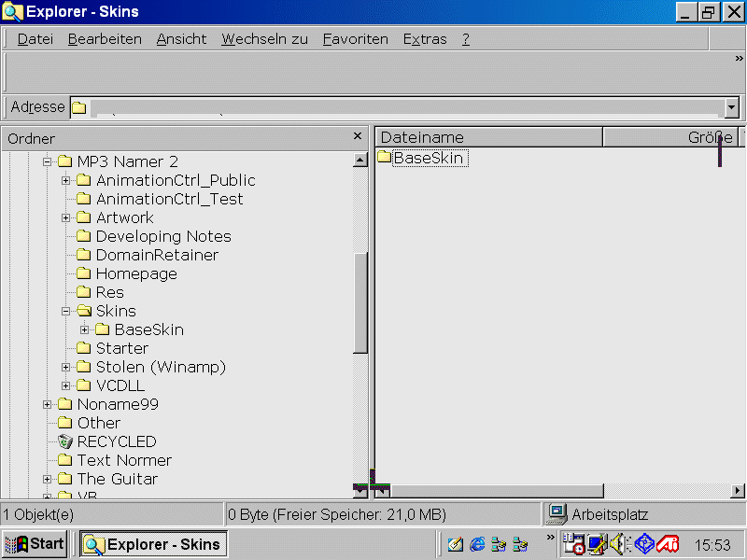Screen dimensions: 747x560
Task: Select the Developing Notes folder
Action: 162,236
